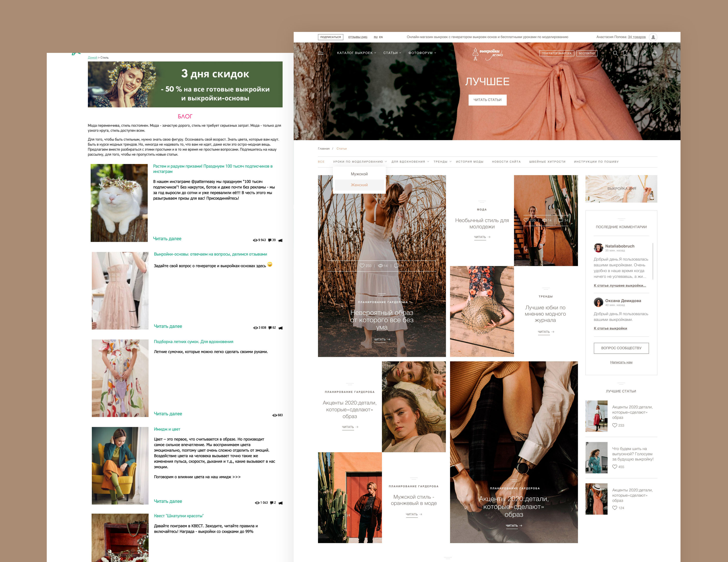This screenshot has height=562, width=728.
Task: Switch language to EN
Action: (x=381, y=37)
